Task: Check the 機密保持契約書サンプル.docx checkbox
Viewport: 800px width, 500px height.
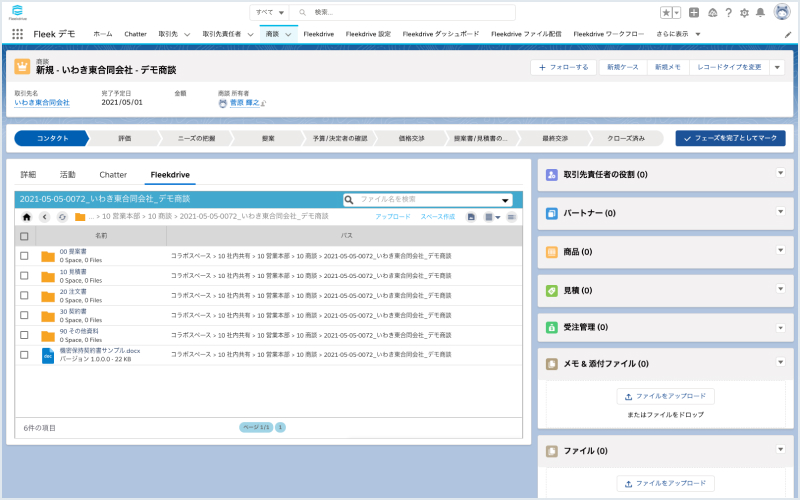Action: (24, 355)
